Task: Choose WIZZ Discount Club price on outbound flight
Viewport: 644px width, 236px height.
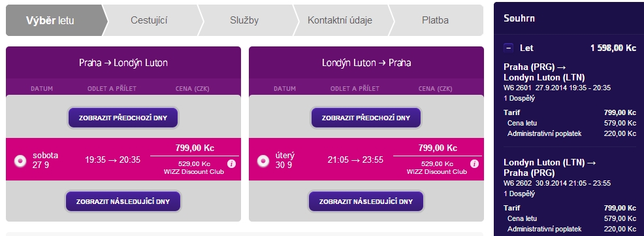Action: pyautogui.click(x=194, y=168)
